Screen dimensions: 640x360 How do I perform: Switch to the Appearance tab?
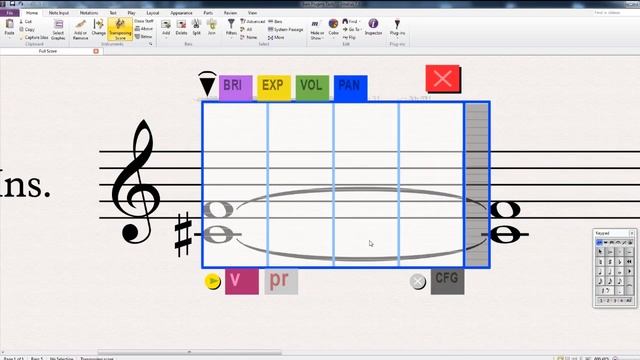(181, 13)
